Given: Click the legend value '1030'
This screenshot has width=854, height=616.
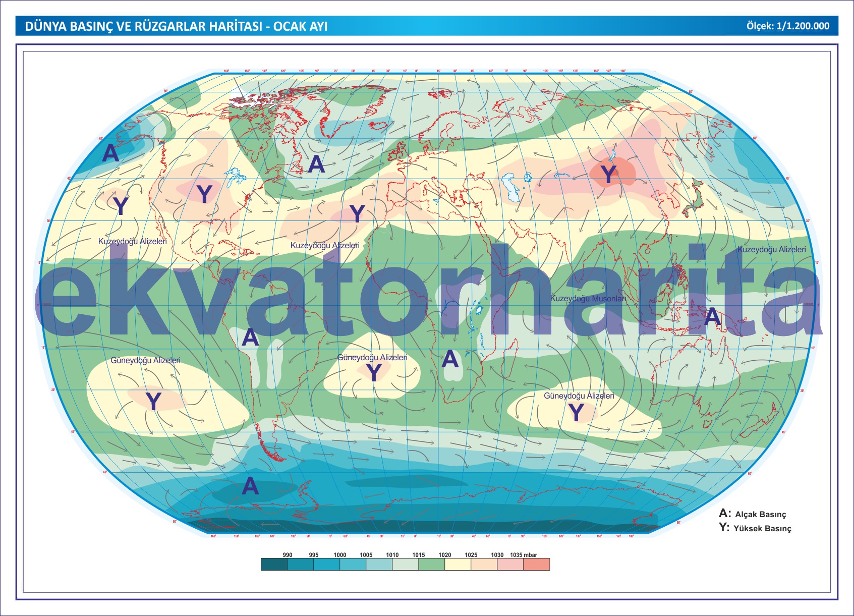Looking at the screenshot, I should click(x=497, y=554).
